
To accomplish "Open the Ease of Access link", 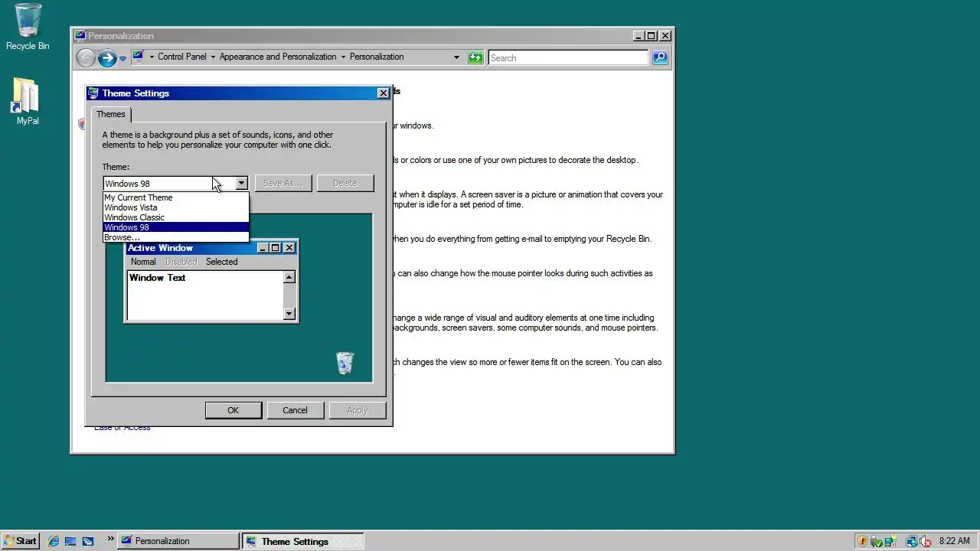I will (x=122, y=428).
